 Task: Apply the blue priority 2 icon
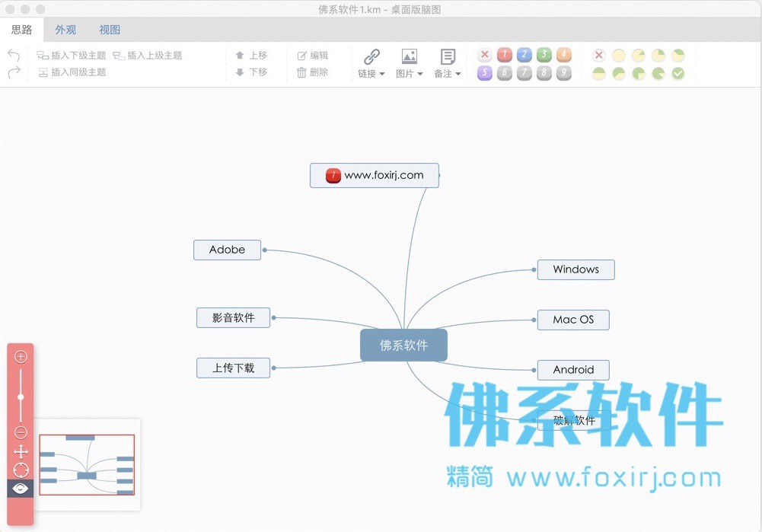[x=524, y=54]
